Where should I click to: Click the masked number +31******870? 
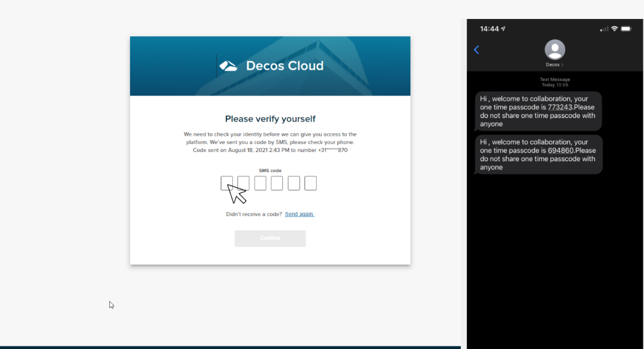pyautogui.click(x=333, y=150)
